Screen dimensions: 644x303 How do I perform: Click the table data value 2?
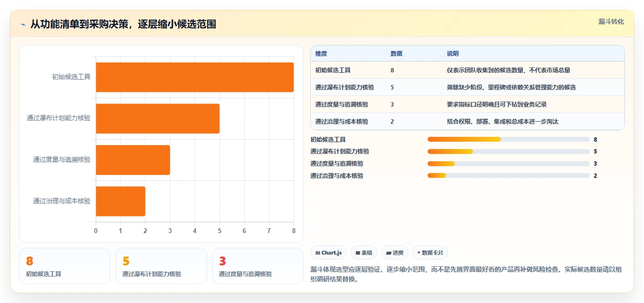(x=392, y=122)
